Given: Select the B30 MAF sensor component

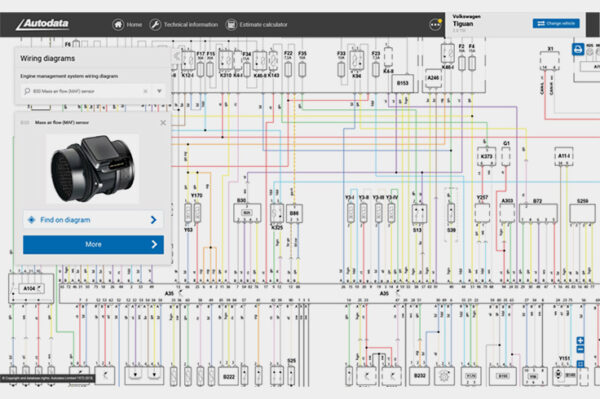Looking at the screenshot, I should [247, 213].
